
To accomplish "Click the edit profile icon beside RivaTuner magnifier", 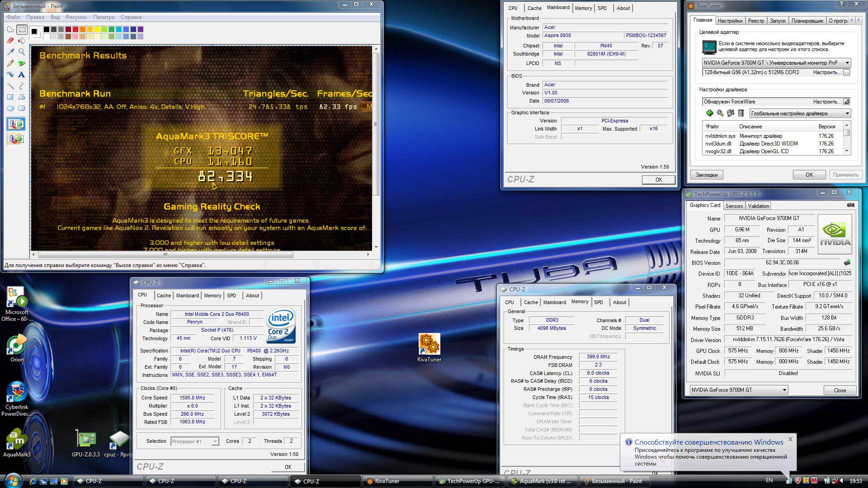I will point(730,113).
